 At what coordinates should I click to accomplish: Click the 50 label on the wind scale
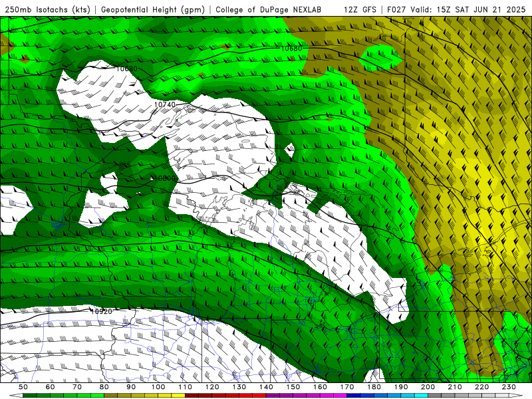23,387
